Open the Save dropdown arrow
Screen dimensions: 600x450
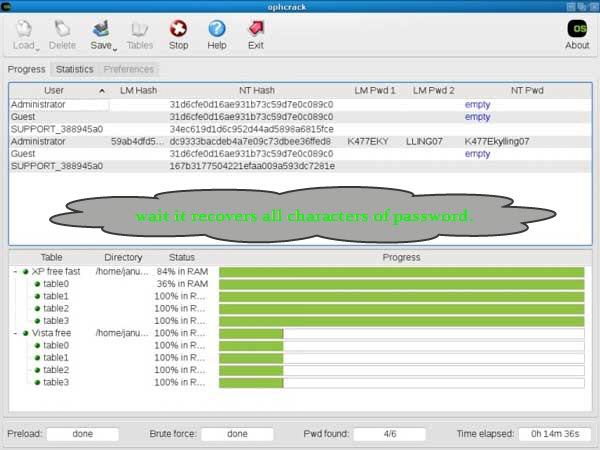(115, 49)
